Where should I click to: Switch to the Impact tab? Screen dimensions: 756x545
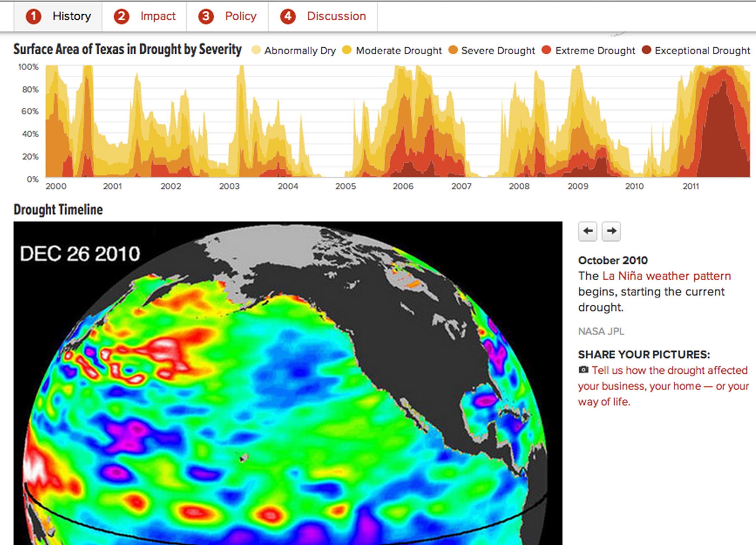coord(158,16)
